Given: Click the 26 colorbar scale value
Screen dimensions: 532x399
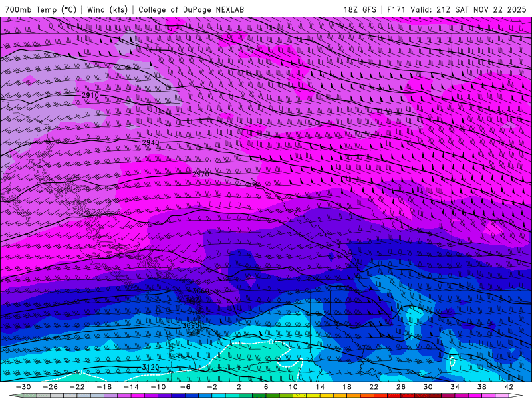Looking at the screenshot, I should click(401, 387).
